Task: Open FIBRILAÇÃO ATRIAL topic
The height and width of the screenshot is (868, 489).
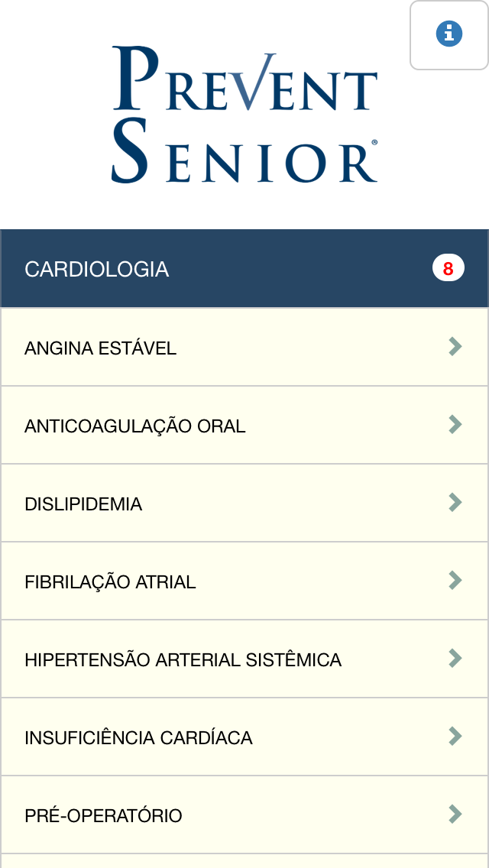Action: pos(244,581)
